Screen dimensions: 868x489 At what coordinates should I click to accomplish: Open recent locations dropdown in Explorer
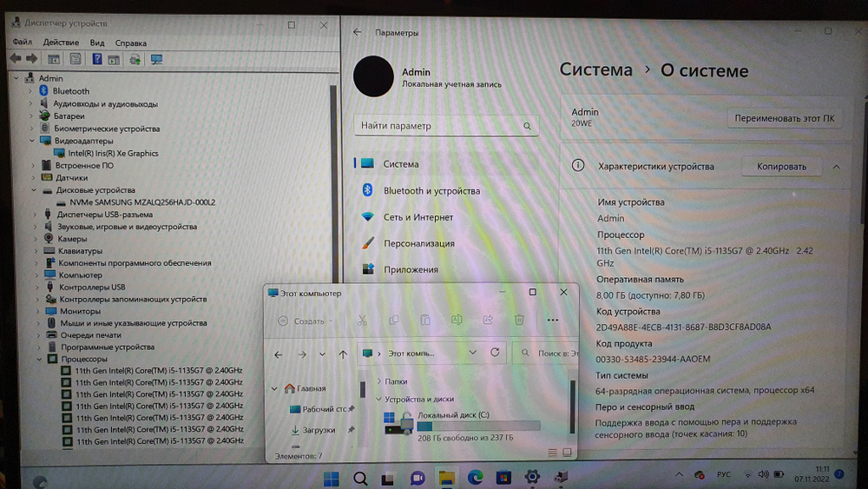click(x=322, y=354)
